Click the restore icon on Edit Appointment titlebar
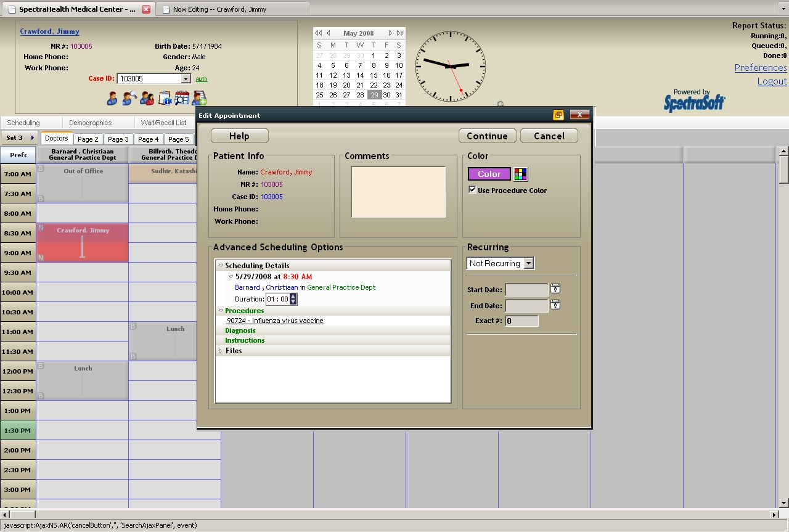 click(x=558, y=115)
